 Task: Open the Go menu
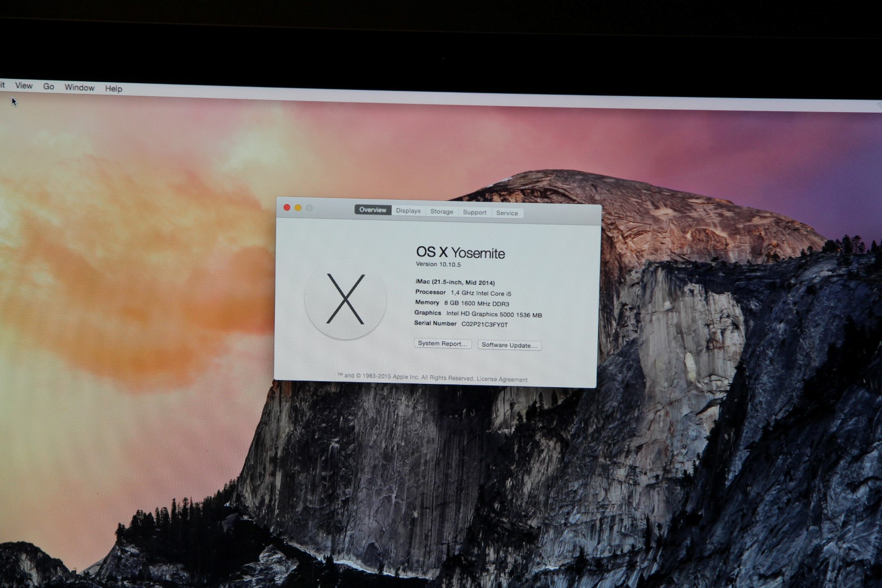coord(48,87)
